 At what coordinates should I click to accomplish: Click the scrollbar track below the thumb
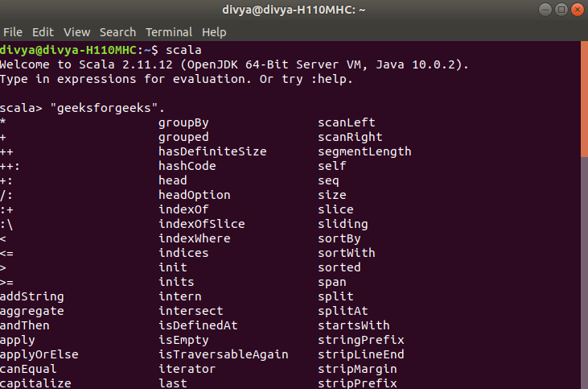click(584, 273)
